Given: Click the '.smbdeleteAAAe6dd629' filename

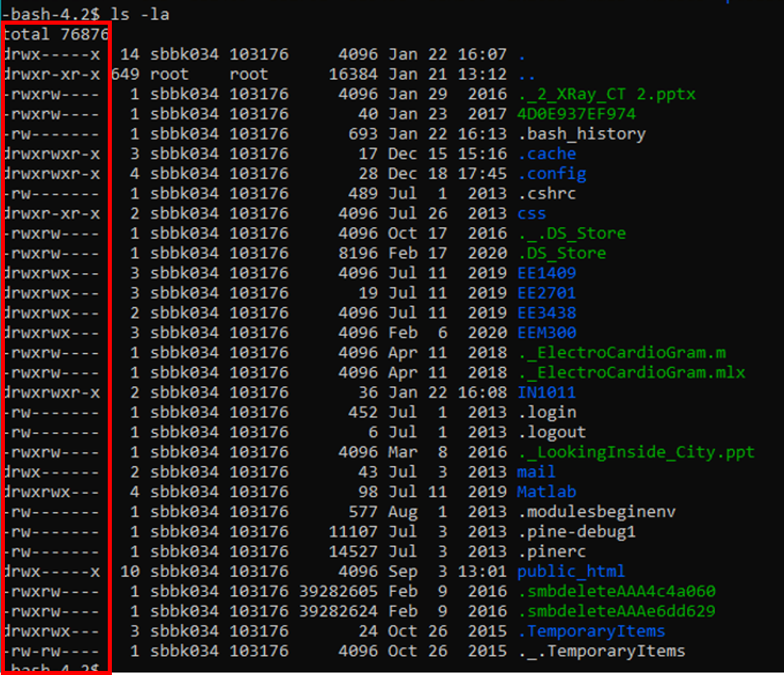Looking at the screenshot, I should (616, 611).
